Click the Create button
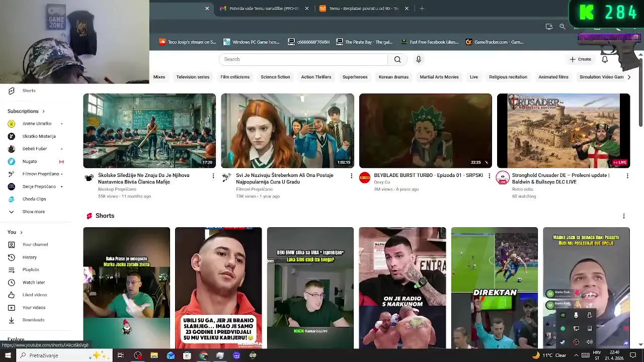The height and width of the screenshot is (362, 644). click(x=580, y=59)
